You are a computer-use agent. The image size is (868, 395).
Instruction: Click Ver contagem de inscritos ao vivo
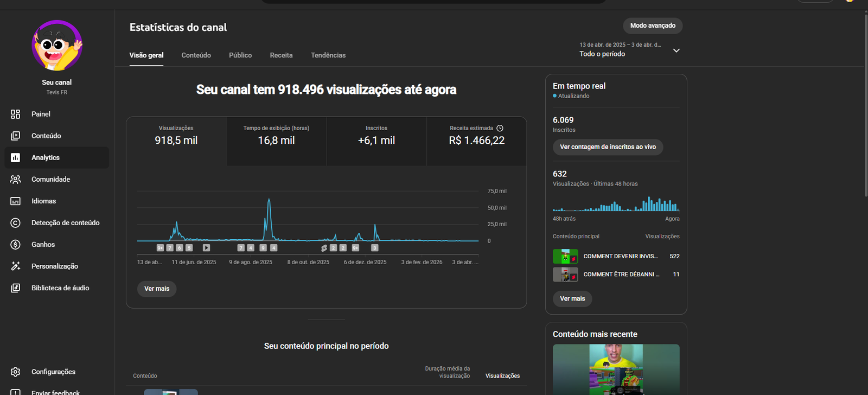(608, 147)
